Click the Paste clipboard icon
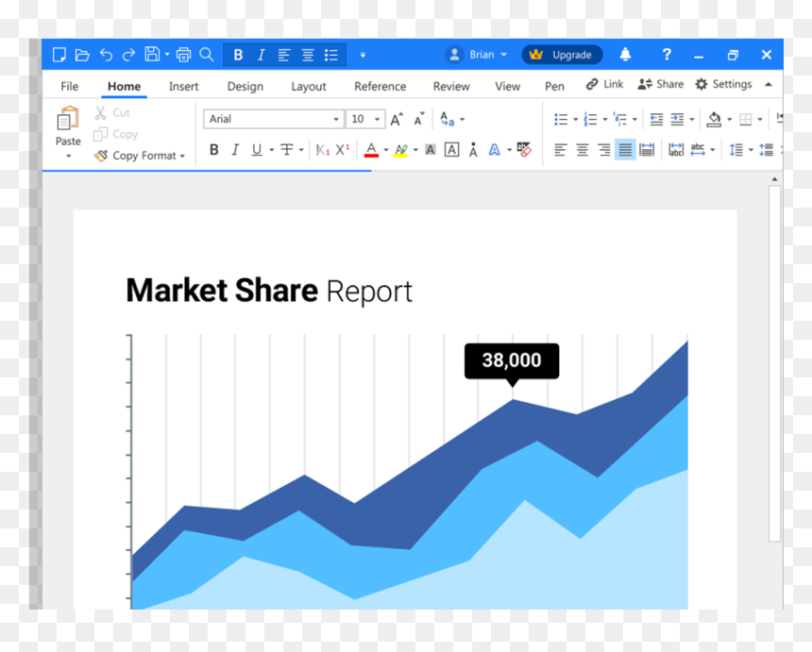Image resolution: width=812 pixels, height=652 pixels. click(x=68, y=118)
